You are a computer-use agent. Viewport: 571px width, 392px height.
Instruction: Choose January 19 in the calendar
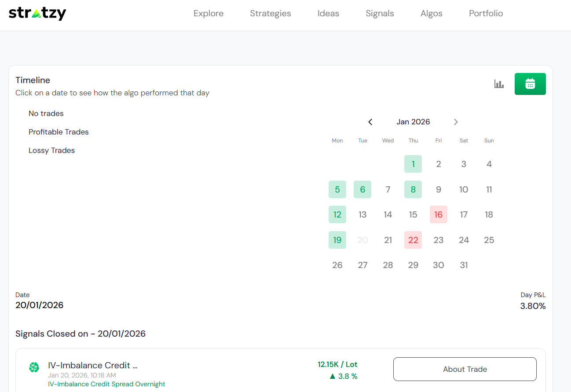coord(337,240)
